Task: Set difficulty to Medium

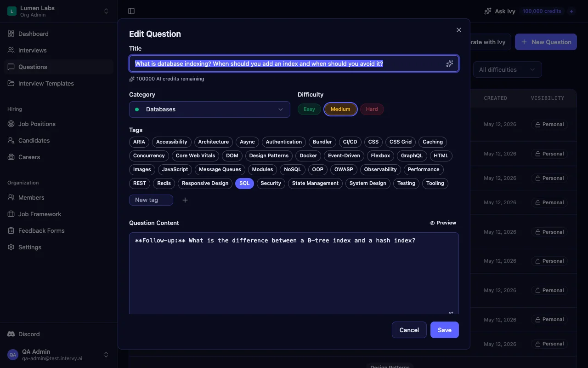Action: pos(340,109)
